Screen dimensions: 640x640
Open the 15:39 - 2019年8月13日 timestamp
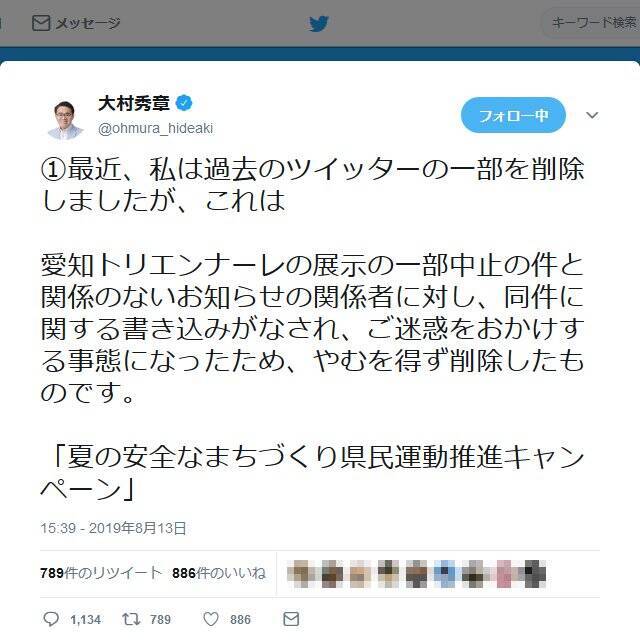point(113,528)
